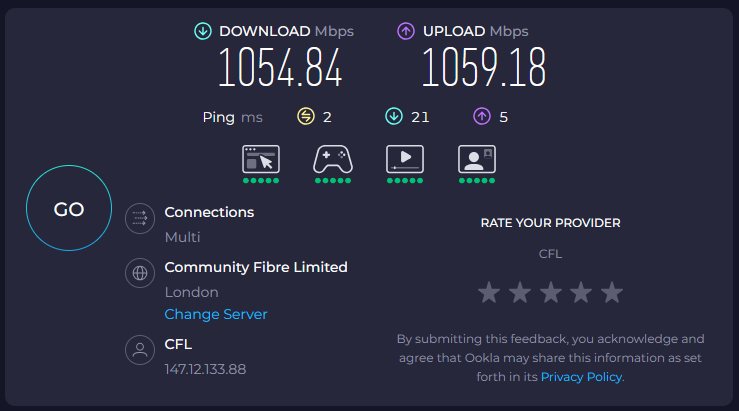Click the upload arrow icon beside UPLOAD
The width and height of the screenshot is (739, 411).
point(407,32)
